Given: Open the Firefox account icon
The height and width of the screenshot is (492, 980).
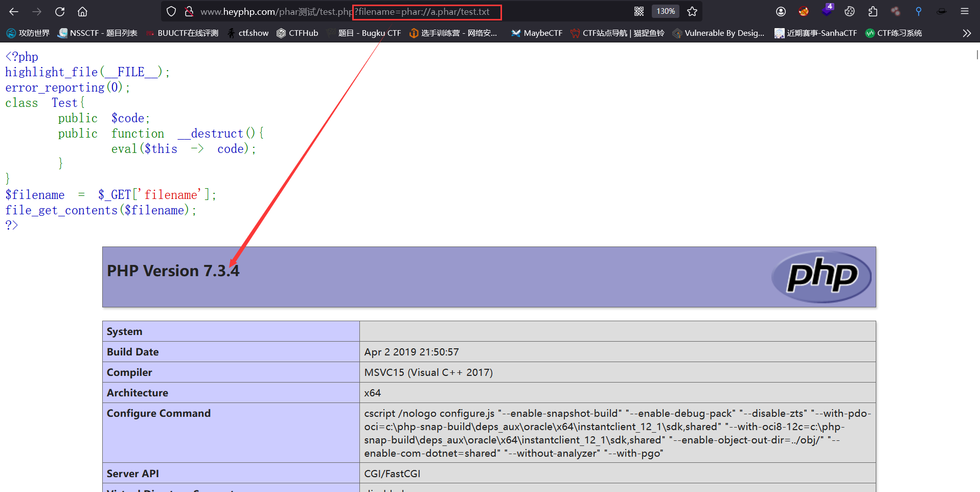Looking at the screenshot, I should pos(781,11).
